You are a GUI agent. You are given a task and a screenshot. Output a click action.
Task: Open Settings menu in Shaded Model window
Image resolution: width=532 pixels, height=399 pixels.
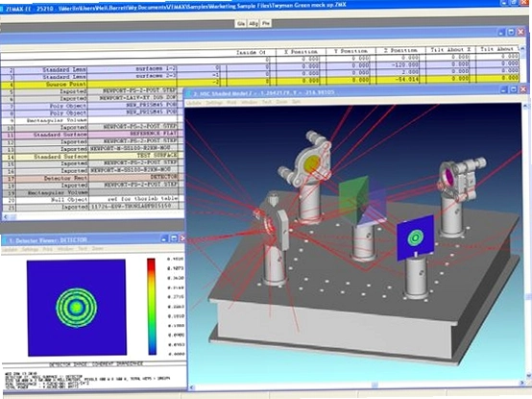click(x=213, y=102)
